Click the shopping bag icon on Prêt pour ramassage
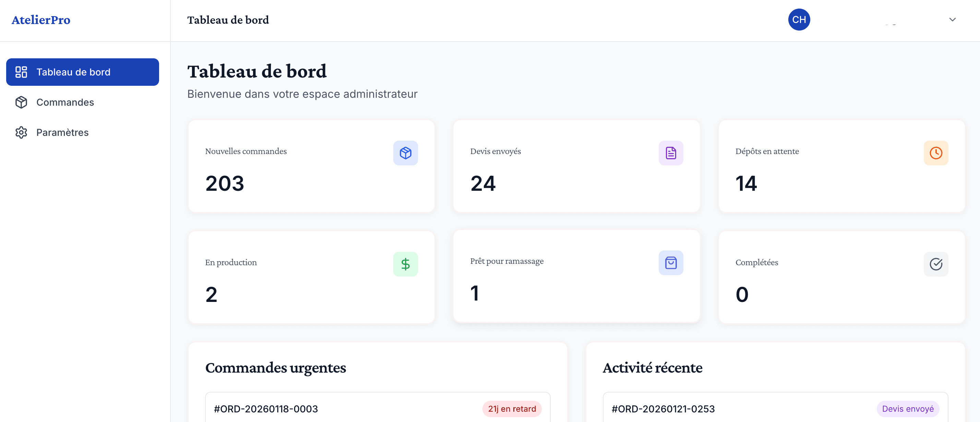The image size is (980, 422). [670, 262]
